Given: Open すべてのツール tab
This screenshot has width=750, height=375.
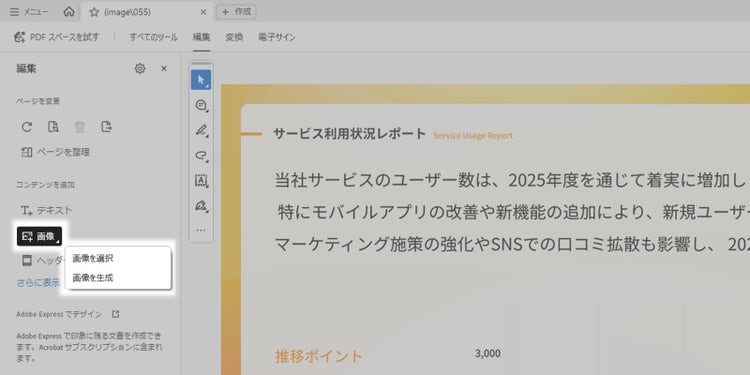Looking at the screenshot, I should click(153, 37).
